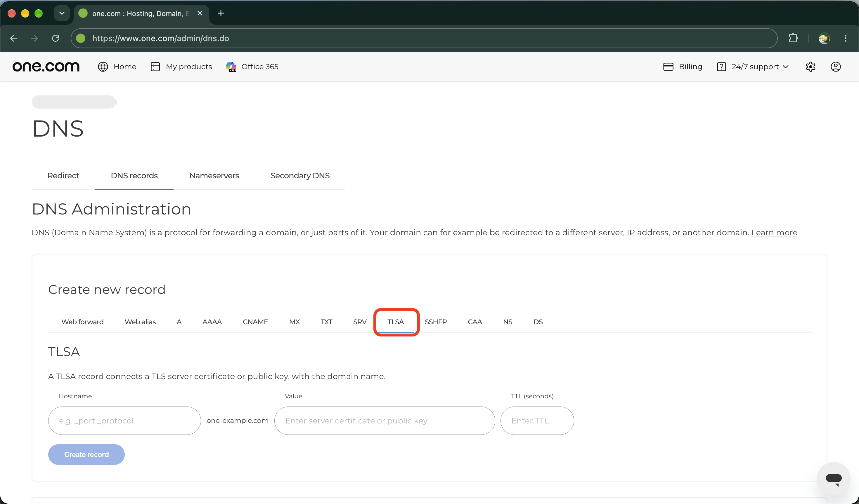Switch to the Nameservers tab
This screenshot has height=504, width=859.
(214, 176)
